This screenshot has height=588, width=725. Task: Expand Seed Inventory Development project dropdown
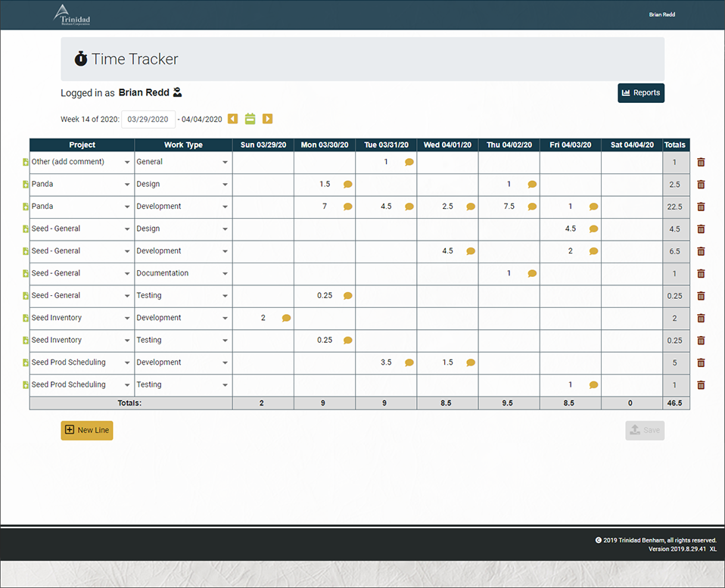click(127, 319)
